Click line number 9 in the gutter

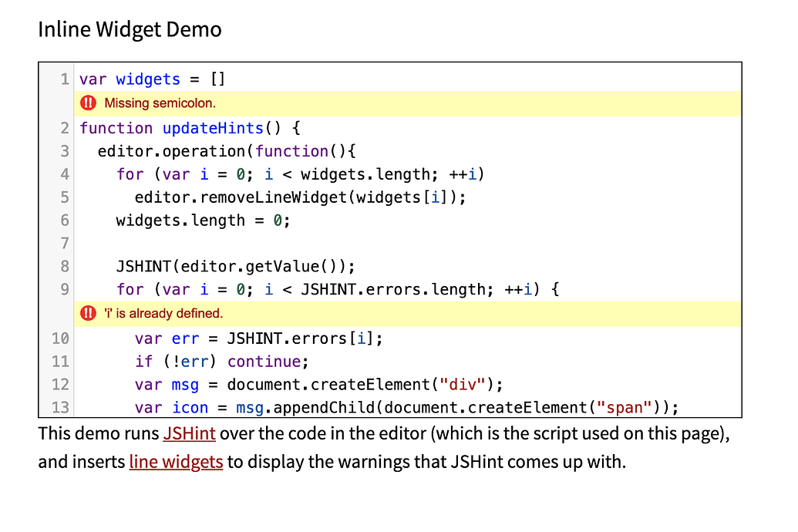(65, 289)
